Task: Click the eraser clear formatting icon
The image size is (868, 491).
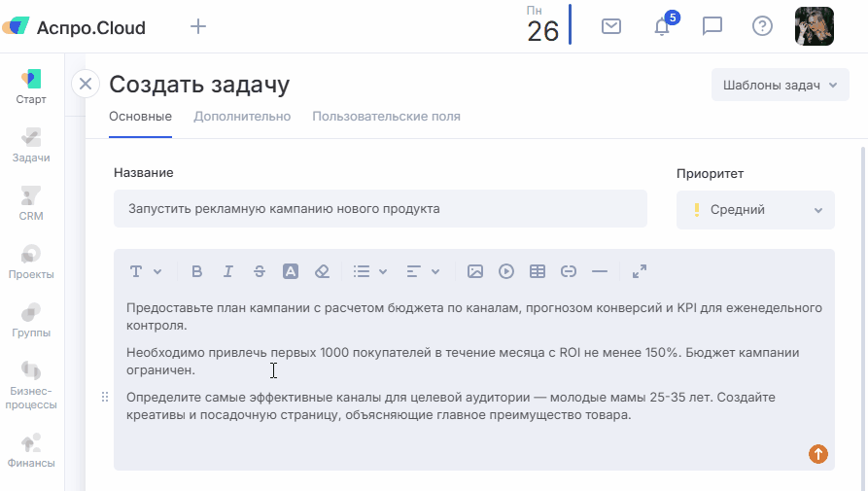Action: tap(323, 272)
